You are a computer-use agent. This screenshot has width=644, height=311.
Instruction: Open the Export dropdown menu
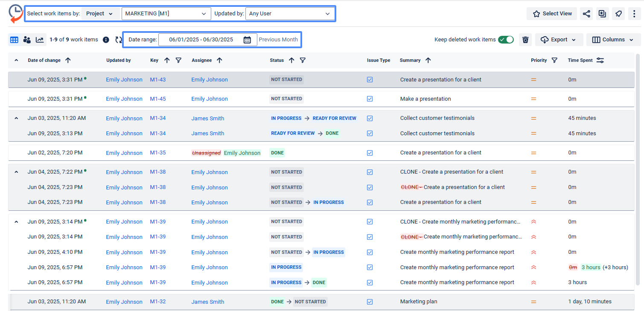pyautogui.click(x=559, y=39)
